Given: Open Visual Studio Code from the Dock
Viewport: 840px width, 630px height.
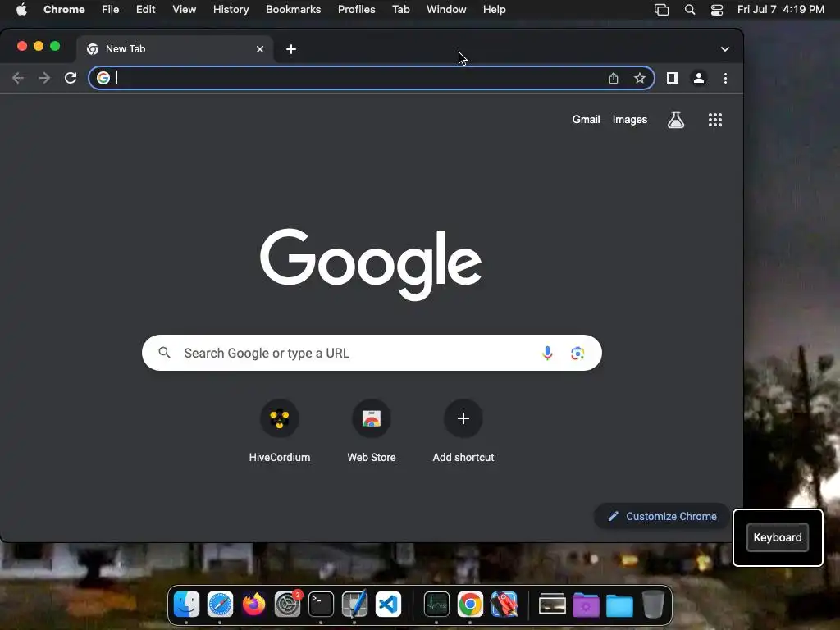Looking at the screenshot, I should point(388,605).
